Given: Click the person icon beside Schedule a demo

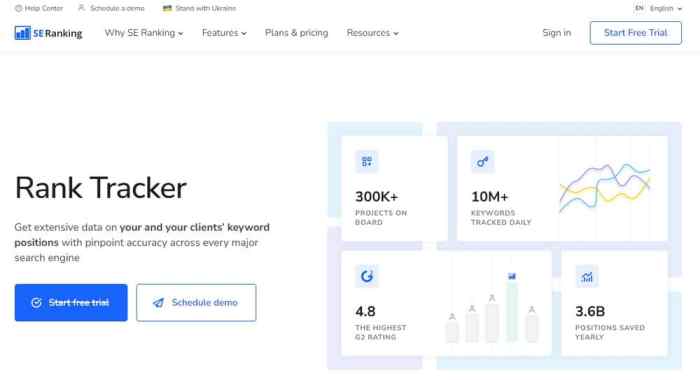Looking at the screenshot, I should (x=81, y=8).
